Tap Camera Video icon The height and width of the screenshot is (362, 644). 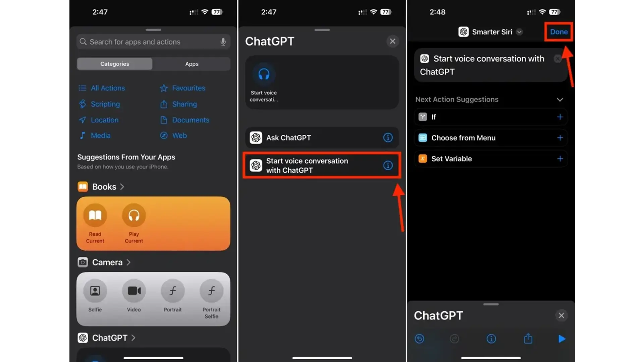pos(133,291)
